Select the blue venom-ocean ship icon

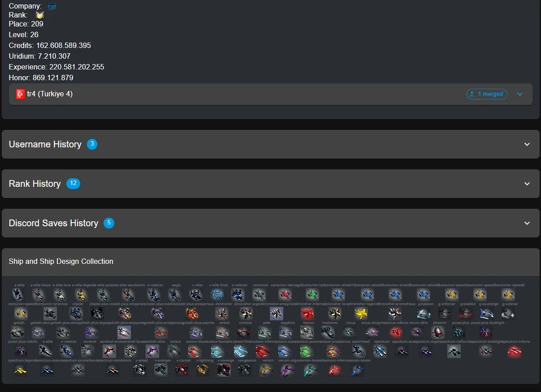pyautogui.click(x=357, y=370)
